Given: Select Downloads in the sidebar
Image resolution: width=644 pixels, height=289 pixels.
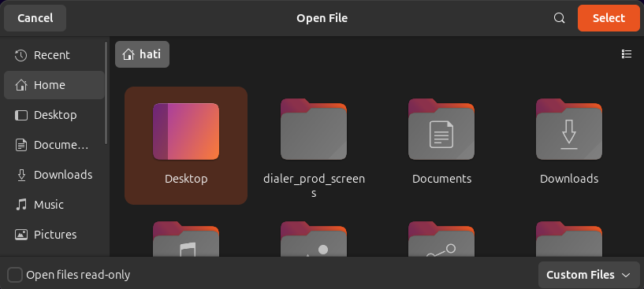Looking at the screenshot, I should (54, 175).
